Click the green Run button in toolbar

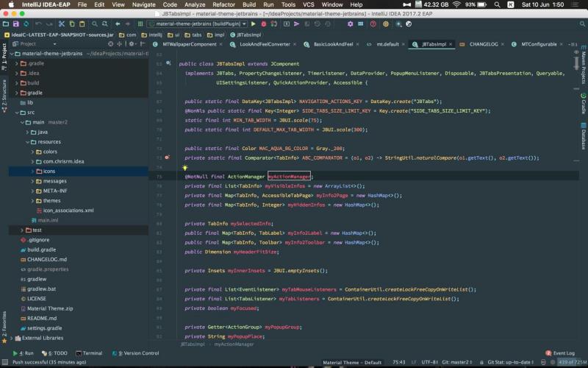tap(254, 24)
